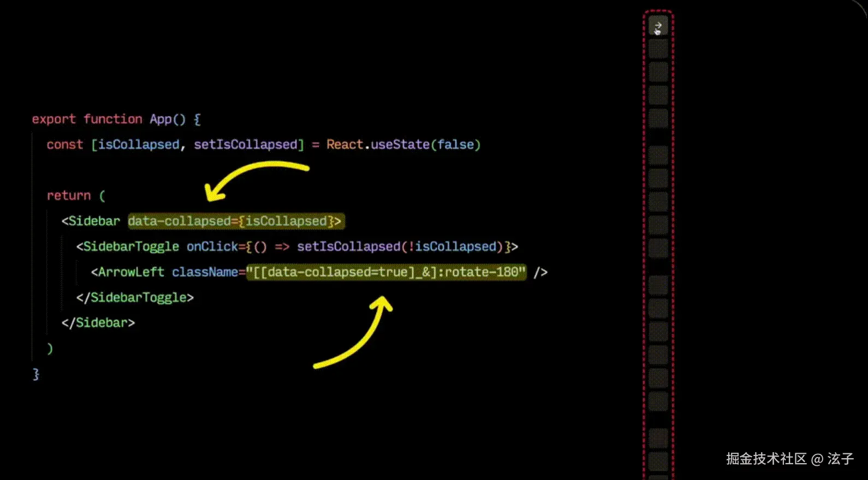
Task: Click the 'return (' statement
Action: click(x=76, y=195)
